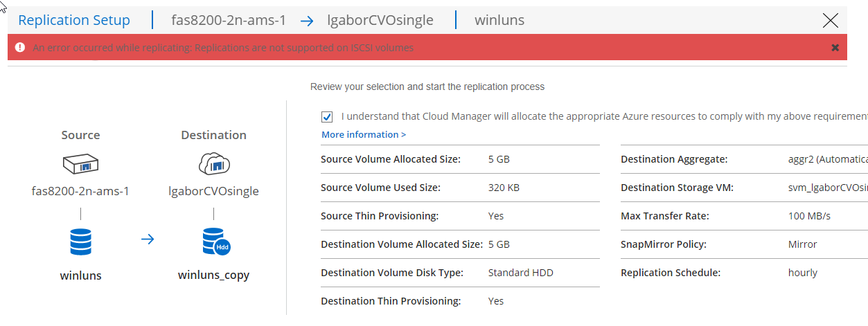Open the More information link
The height and width of the screenshot is (326, 868).
364,134
